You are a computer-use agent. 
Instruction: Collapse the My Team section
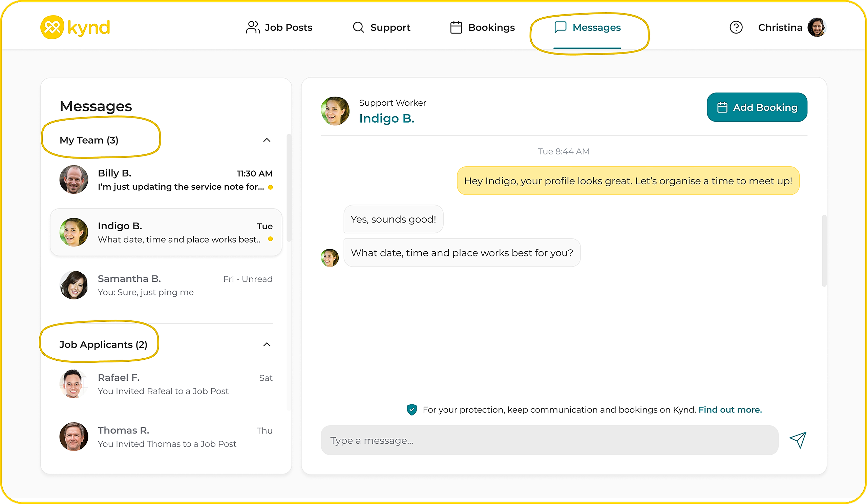coord(267,140)
